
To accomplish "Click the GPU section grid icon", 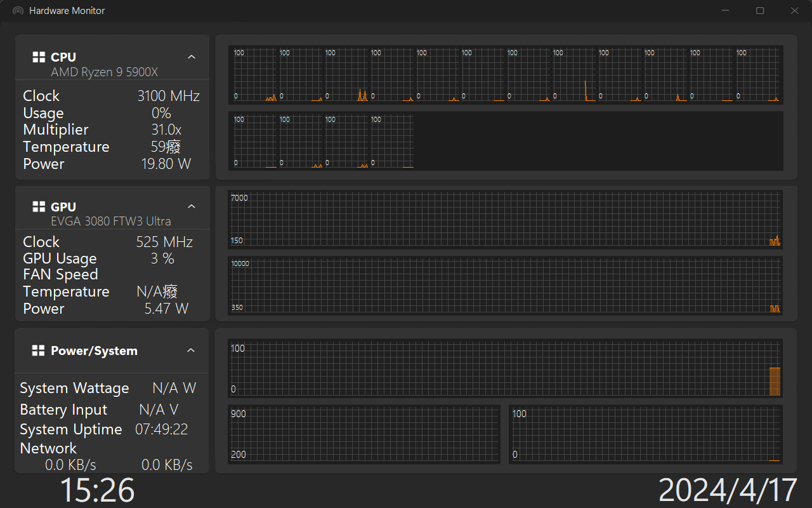I will 39,207.
